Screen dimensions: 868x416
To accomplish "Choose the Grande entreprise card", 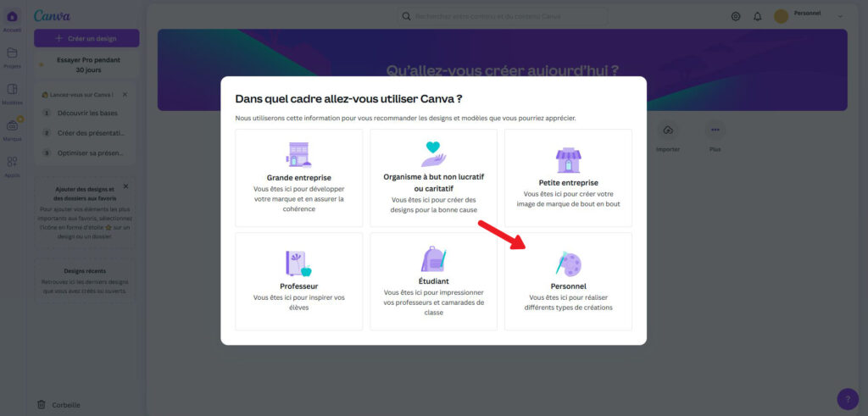I will tap(298, 178).
